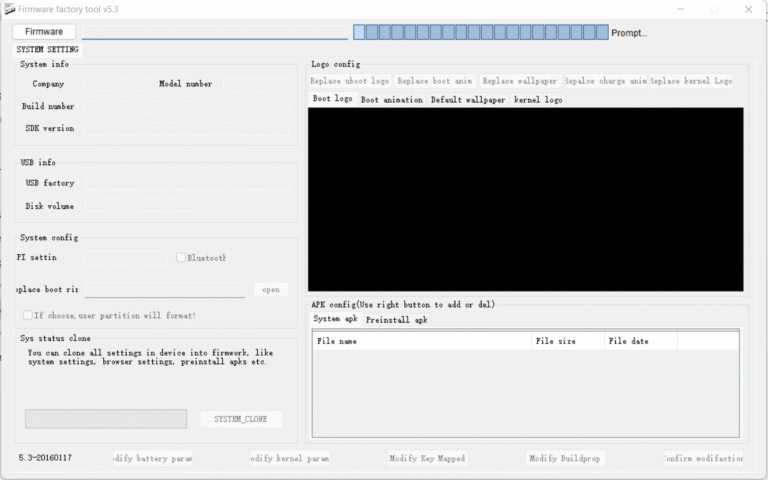Click the Company input field
Screen dimensions: 768x480
(x=117, y=84)
